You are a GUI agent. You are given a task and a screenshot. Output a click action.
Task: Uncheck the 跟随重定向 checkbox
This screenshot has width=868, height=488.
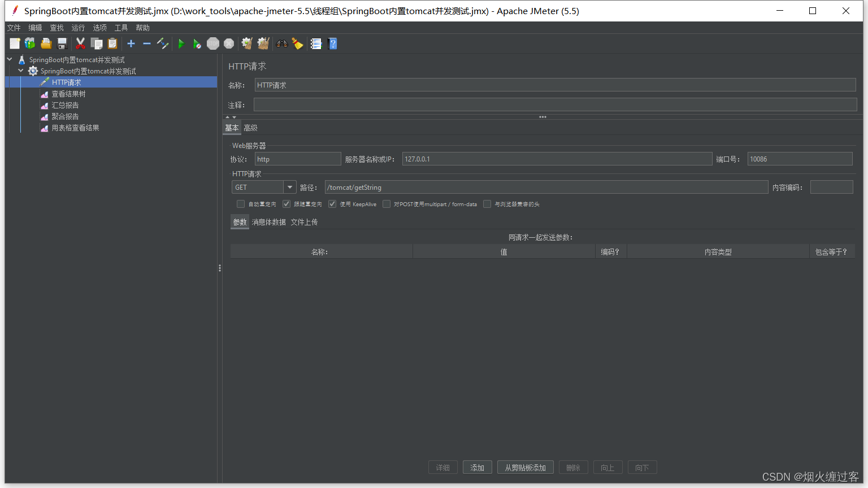[x=287, y=204]
